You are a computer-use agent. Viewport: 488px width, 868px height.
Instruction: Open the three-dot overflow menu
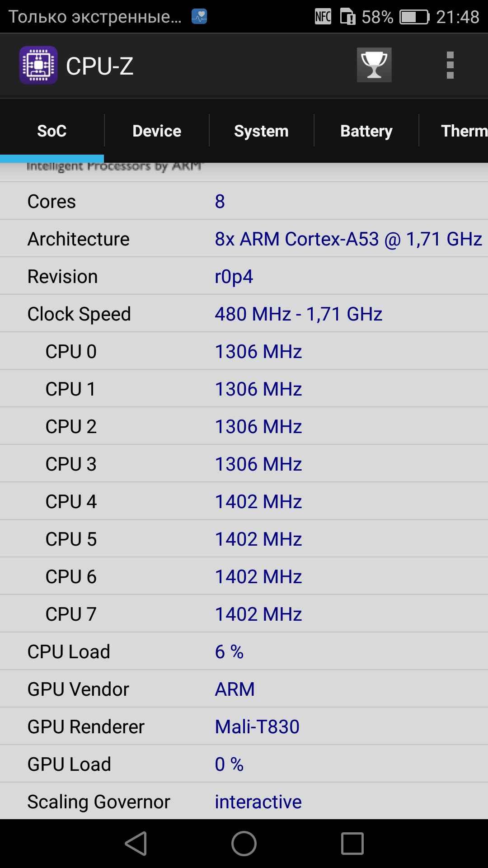450,65
